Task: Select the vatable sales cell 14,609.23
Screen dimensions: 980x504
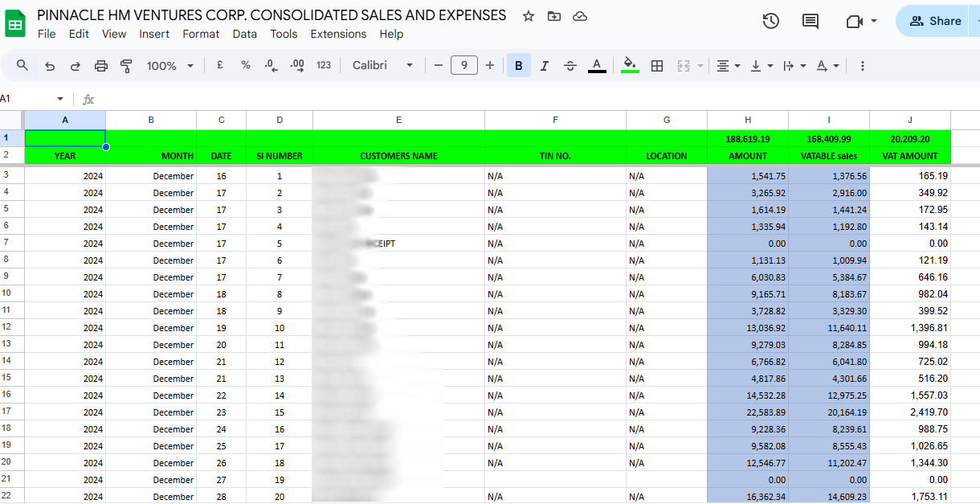Action: (829, 496)
